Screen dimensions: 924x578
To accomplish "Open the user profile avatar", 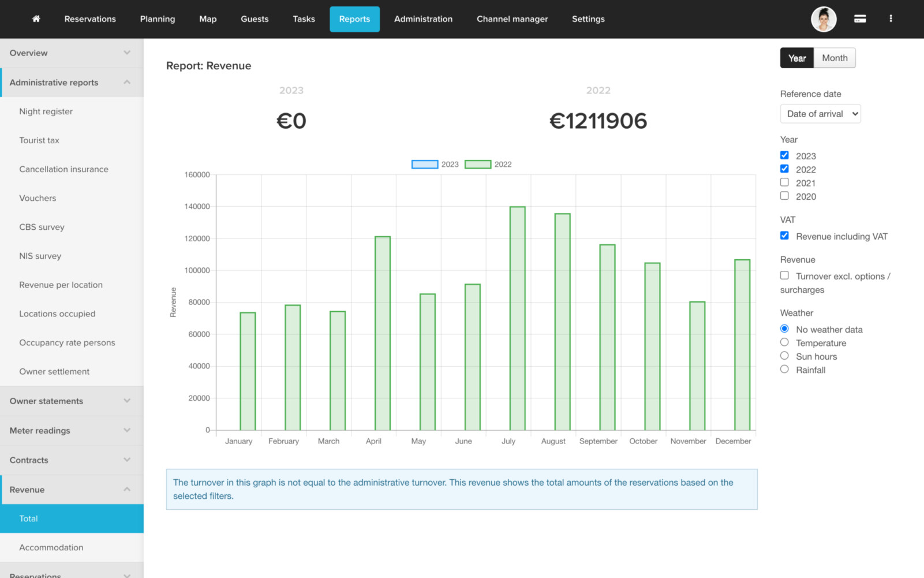I will coord(823,19).
